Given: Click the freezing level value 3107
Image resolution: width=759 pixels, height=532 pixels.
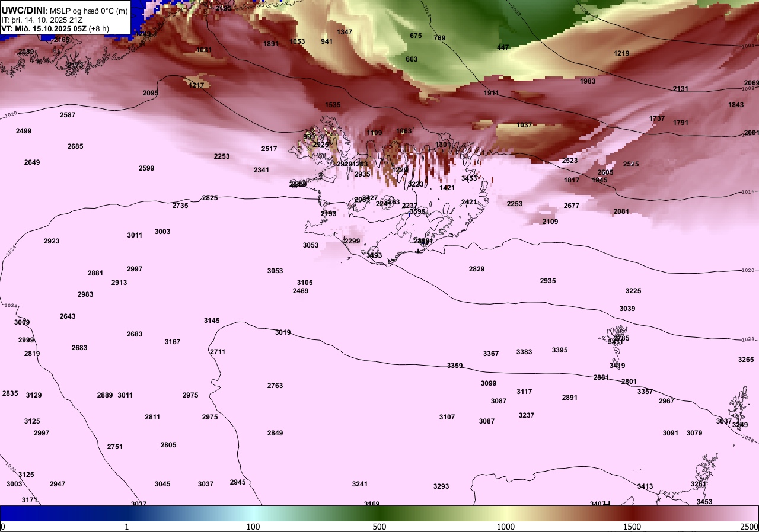Looking at the screenshot, I should click(x=447, y=417).
